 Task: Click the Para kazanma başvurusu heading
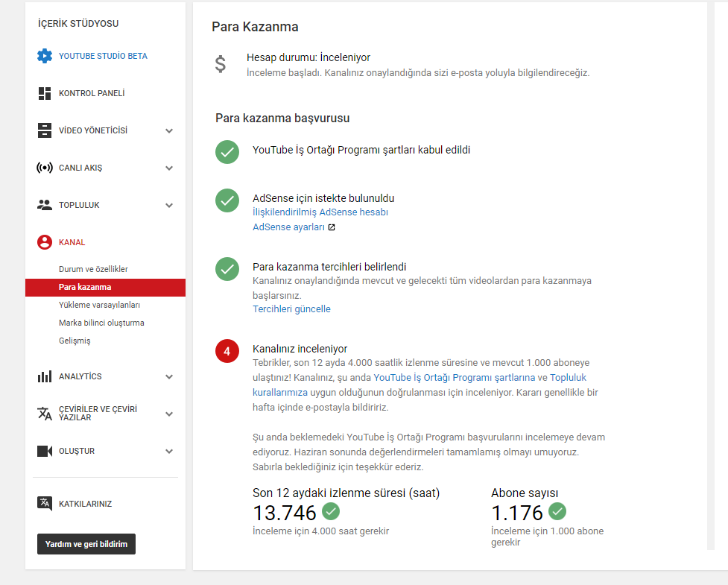(282, 118)
